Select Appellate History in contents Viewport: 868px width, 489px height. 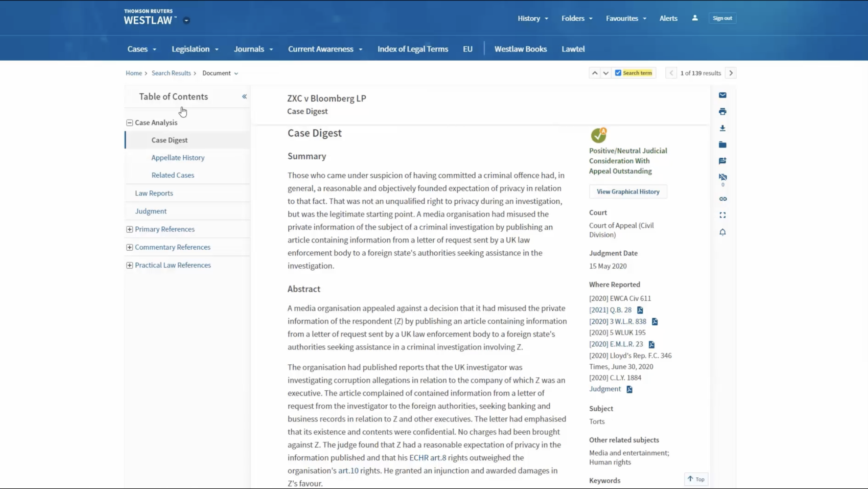pos(177,158)
